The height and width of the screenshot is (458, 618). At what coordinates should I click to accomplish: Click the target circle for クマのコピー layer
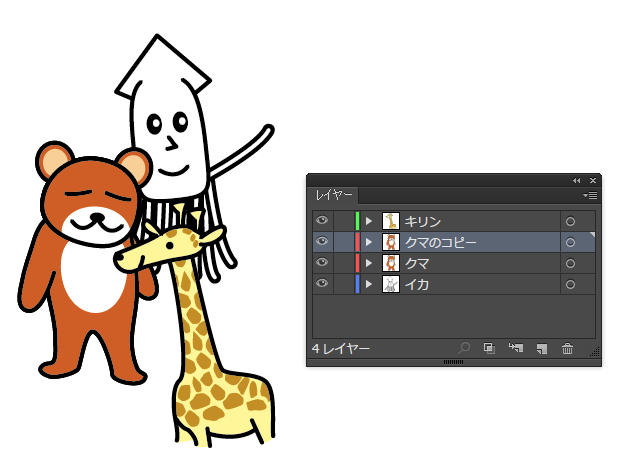coord(570,242)
